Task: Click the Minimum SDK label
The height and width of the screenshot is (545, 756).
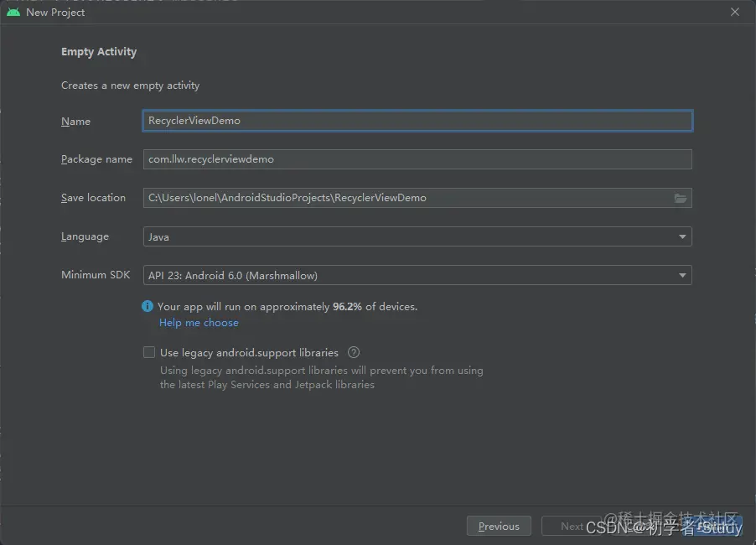Action: 96,275
